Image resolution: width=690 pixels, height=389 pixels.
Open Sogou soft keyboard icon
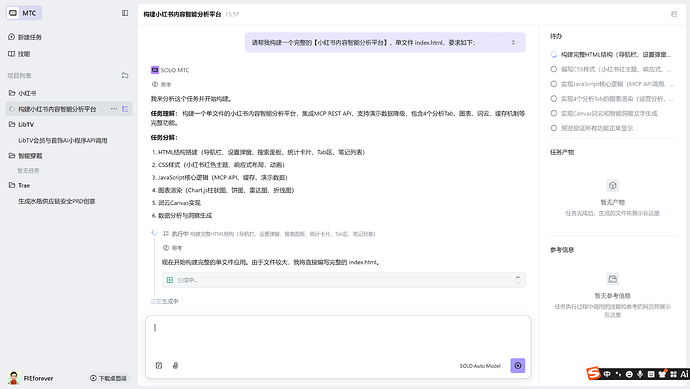tap(651, 374)
